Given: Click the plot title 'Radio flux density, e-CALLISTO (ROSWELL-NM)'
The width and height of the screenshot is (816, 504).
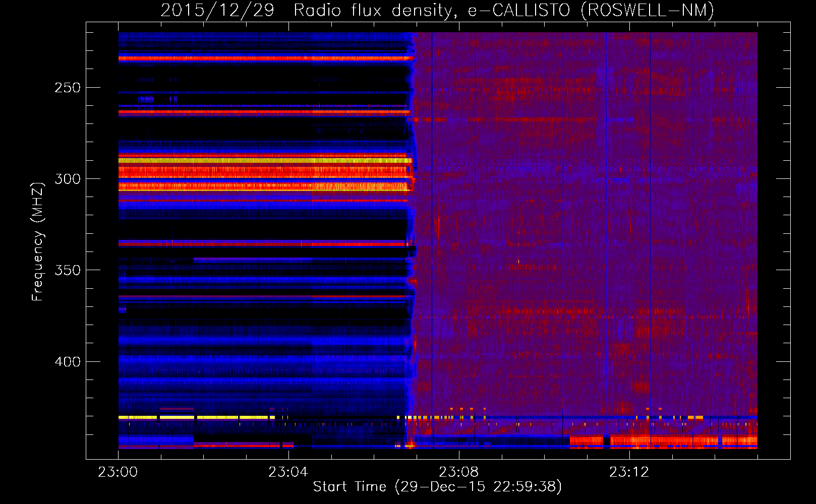Looking at the screenshot, I should pyautogui.click(x=504, y=10).
